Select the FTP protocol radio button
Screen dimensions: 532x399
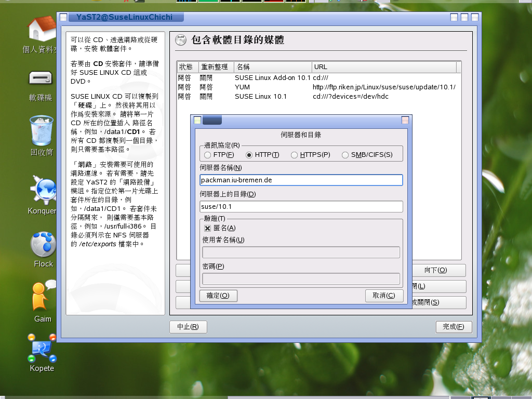208,155
